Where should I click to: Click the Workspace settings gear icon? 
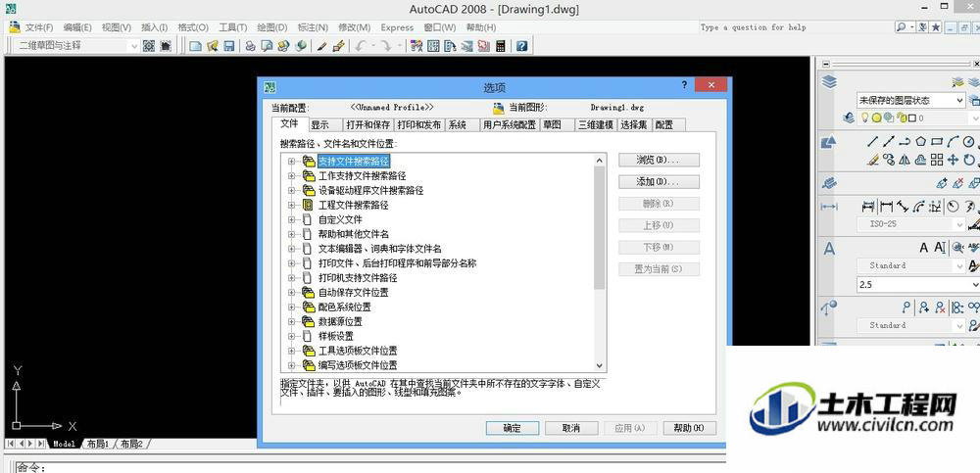[x=148, y=46]
